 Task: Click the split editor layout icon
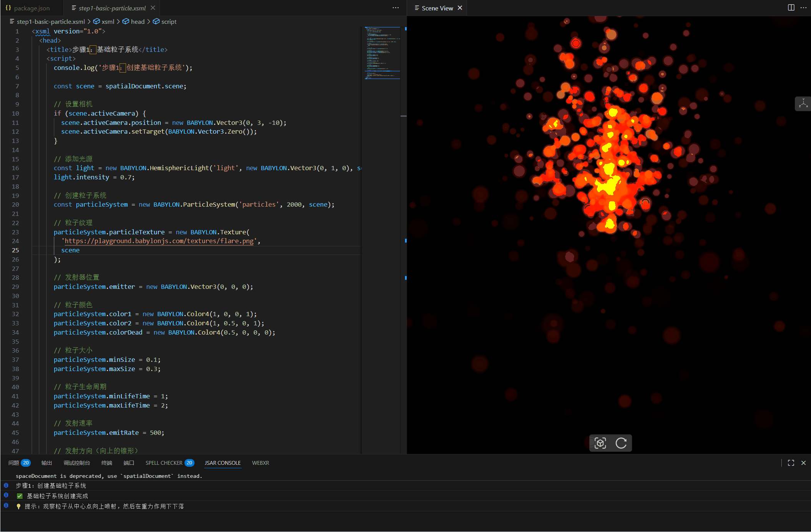[x=791, y=8]
